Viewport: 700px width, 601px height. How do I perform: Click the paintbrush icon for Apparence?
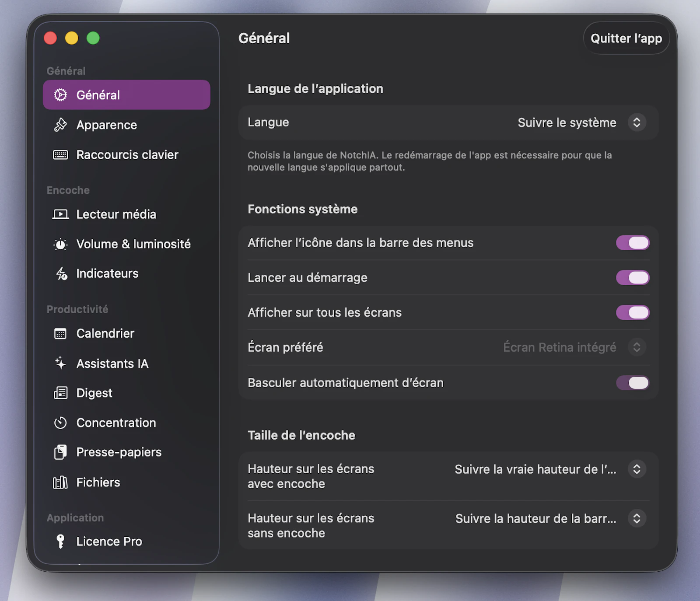tap(60, 125)
